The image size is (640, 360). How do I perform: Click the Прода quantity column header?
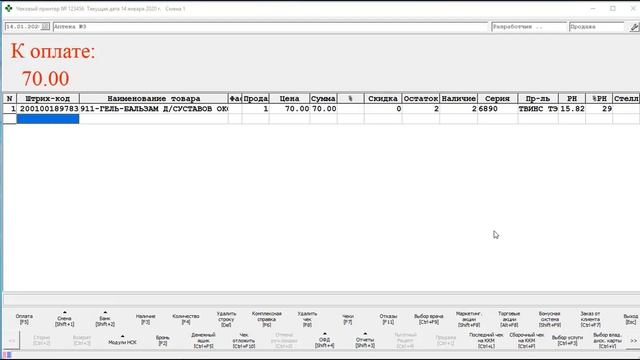[256, 98]
